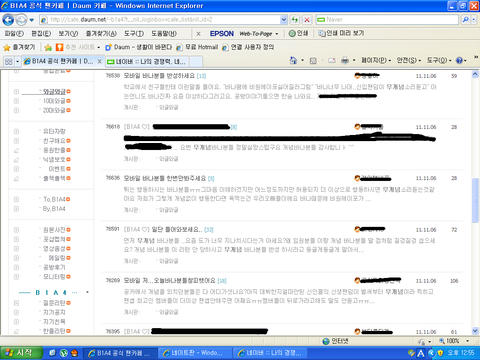Screen dimensions: 480x360
Task: Expand the address bar dropdown arrow
Action: pos(284,20)
